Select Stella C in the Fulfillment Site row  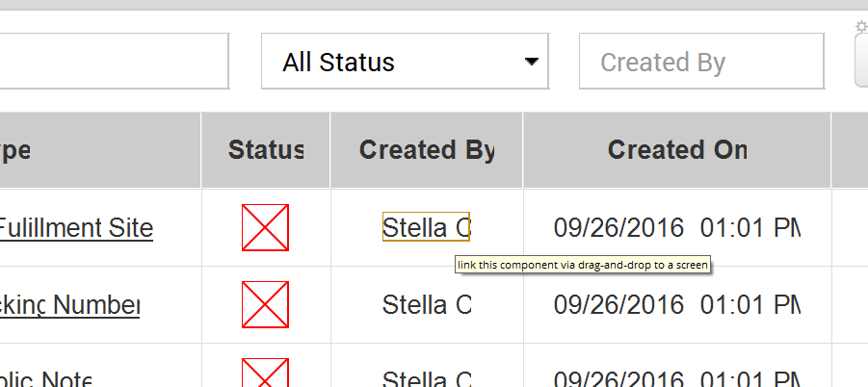[426, 227]
